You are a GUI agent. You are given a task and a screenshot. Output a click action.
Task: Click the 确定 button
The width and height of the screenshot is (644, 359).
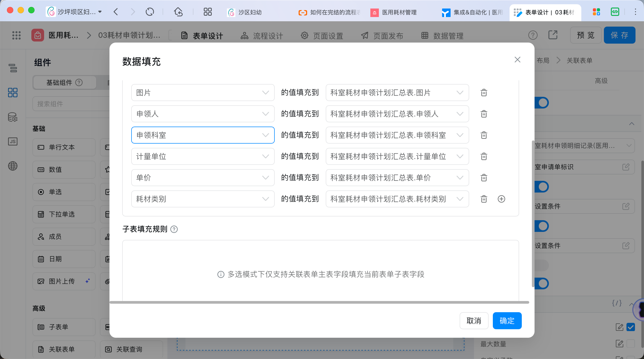coord(507,321)
